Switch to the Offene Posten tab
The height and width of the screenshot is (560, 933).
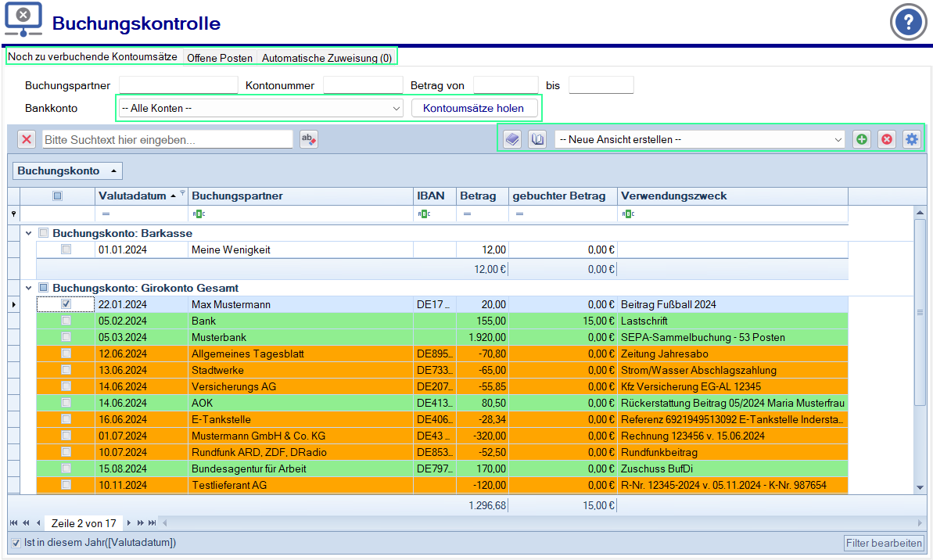coord(220,58)
